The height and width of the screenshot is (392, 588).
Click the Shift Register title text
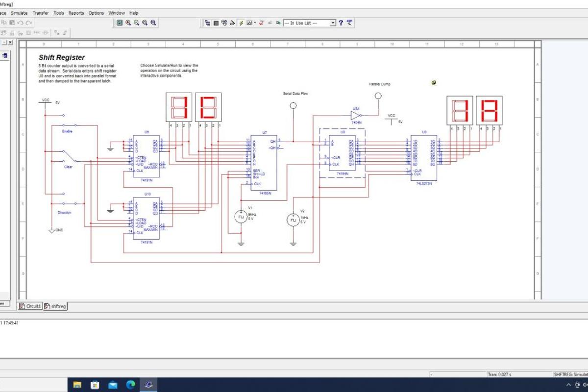[62, 57]
